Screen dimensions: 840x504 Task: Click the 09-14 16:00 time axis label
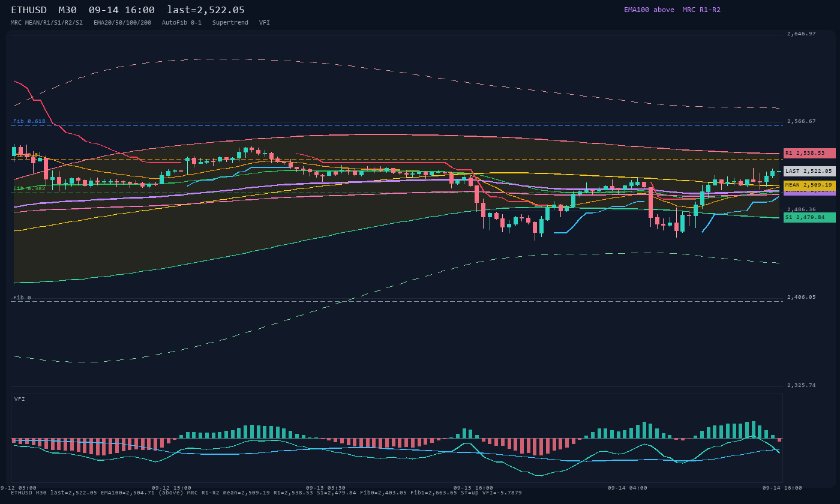coord(782,488)
